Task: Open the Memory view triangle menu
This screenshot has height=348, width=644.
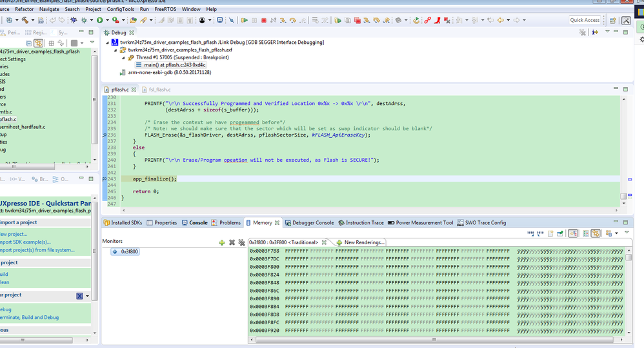Action: 627,233
